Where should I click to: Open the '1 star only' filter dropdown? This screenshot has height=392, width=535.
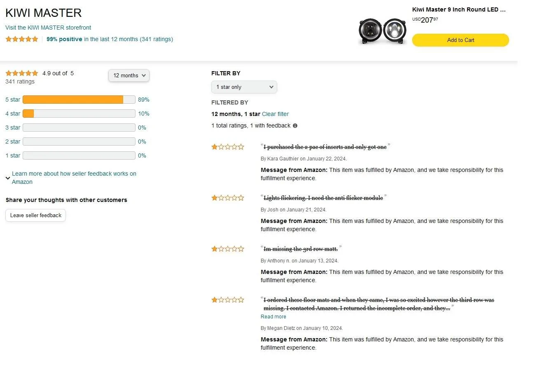pyautogui.click(x=244, y=87)
